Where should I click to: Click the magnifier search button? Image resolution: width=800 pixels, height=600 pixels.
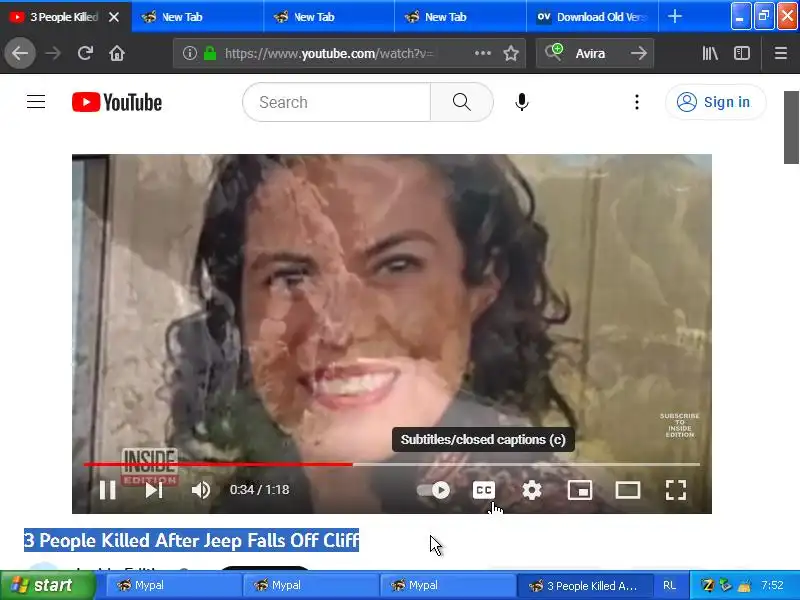pyautogui.click(x=462, y=102)
